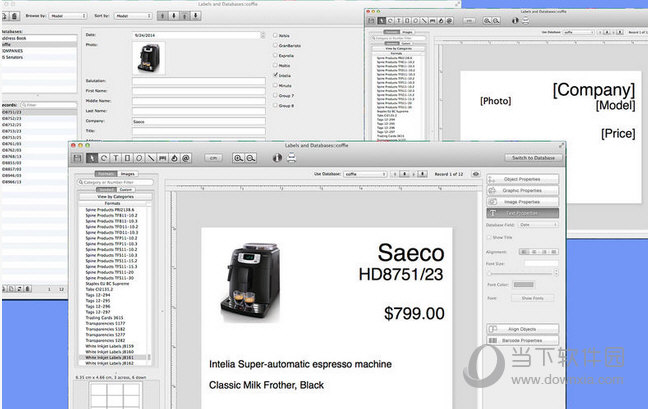Uncheck the Intelia checkbox
The width and height of the screenshot is (648, 409).
275,75
